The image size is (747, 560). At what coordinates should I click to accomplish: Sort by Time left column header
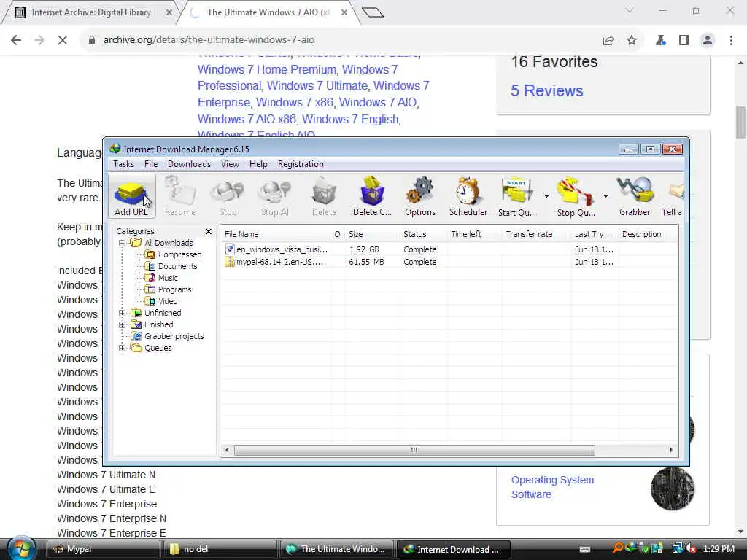[x=474, y=234]
